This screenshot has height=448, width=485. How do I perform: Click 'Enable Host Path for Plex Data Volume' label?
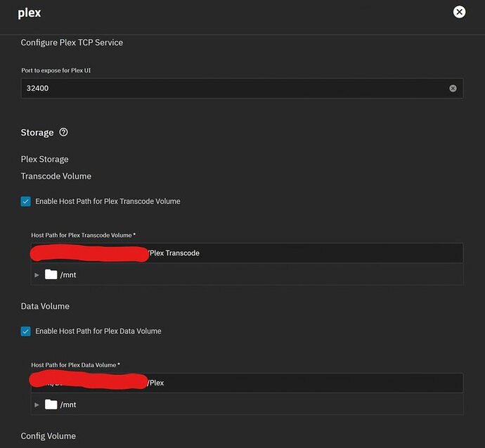click(98, 331)
